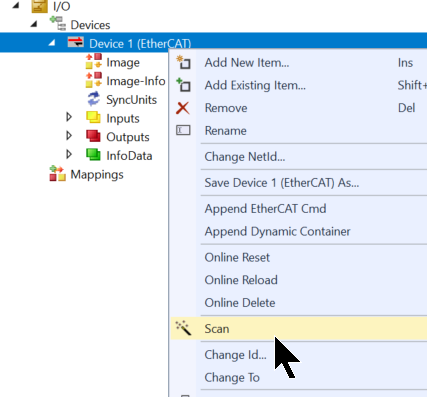Select the Image tree item

click(123, 63)
